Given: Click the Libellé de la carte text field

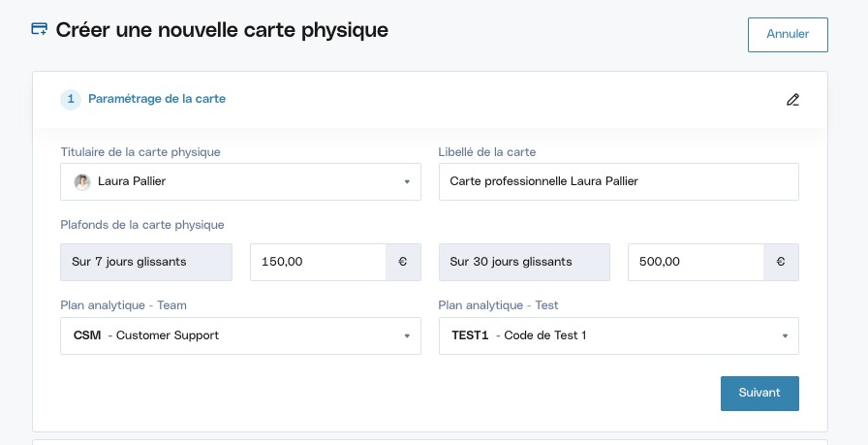Looking at the screenshot, I should click(x=619, y=181).
